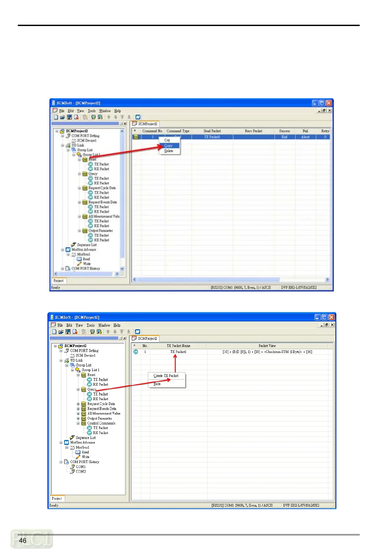The width and height of the screenshot is (392, 555).
Task: Select COM2 port icon under COM PORT History
Action: [x=72, y=472]
